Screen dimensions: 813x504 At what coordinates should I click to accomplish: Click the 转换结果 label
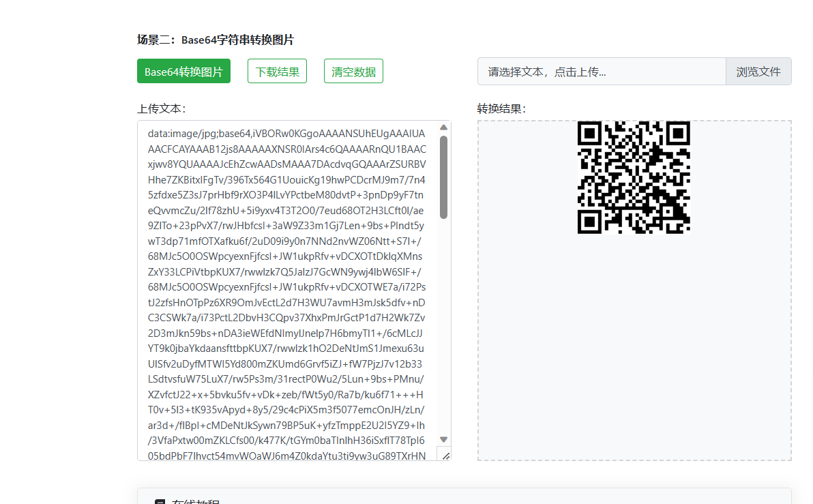[501, 109]
